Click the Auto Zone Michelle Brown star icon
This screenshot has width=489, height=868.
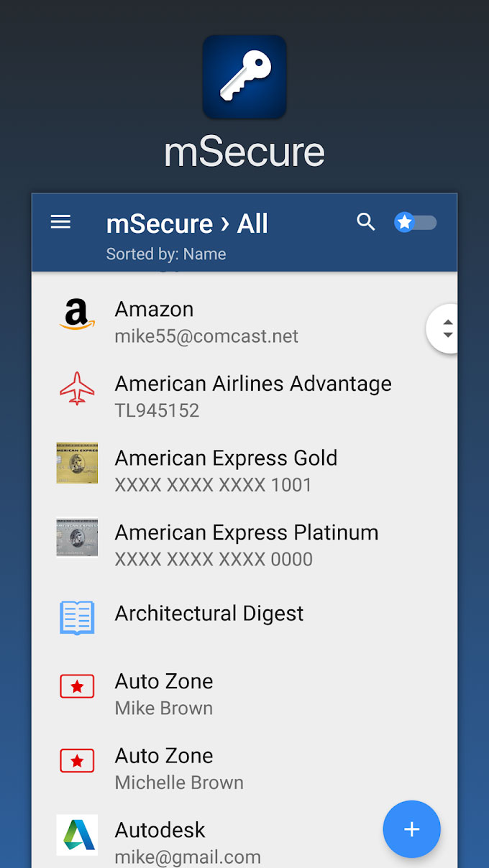pos(77,761)
